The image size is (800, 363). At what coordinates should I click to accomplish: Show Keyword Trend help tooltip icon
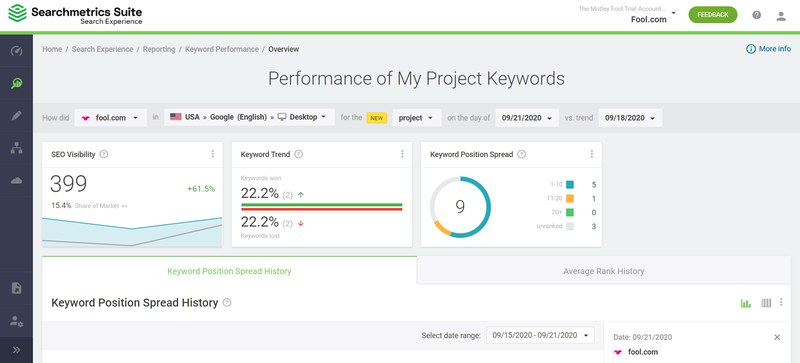(298, 154)
